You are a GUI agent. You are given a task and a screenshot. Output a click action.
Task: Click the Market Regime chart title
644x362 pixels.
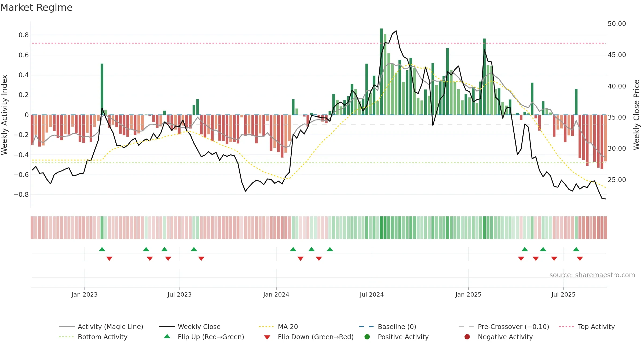point(36,8)
